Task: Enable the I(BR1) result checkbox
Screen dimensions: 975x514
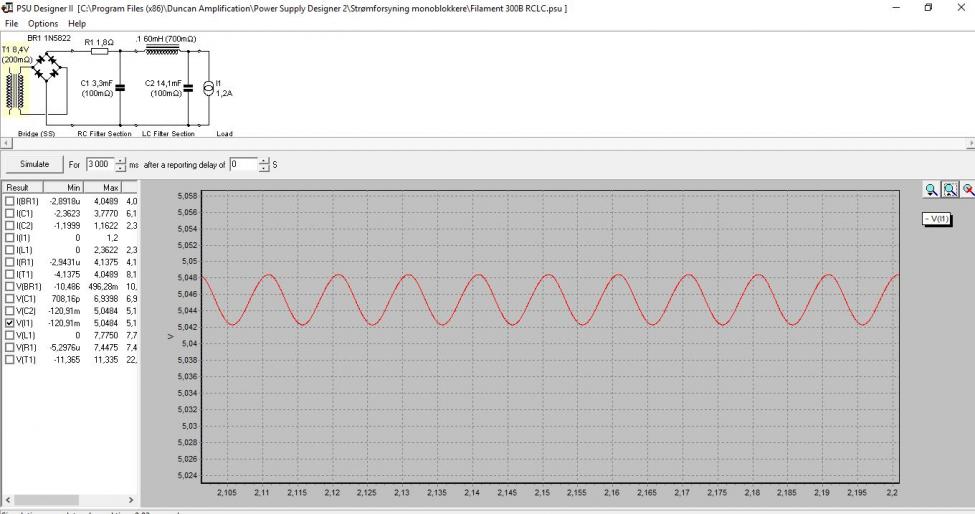Action: click(9, 201)
